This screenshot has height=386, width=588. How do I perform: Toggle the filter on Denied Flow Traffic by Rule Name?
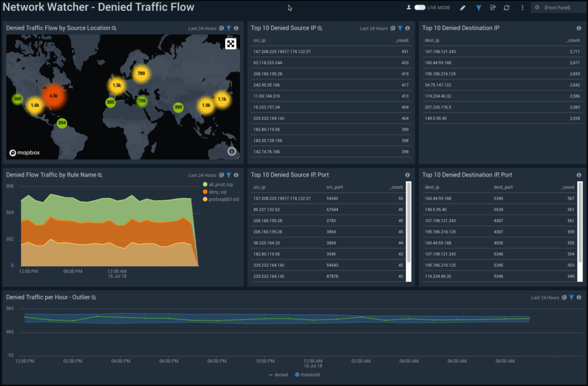pyautogui.click(x=229, y=174)
